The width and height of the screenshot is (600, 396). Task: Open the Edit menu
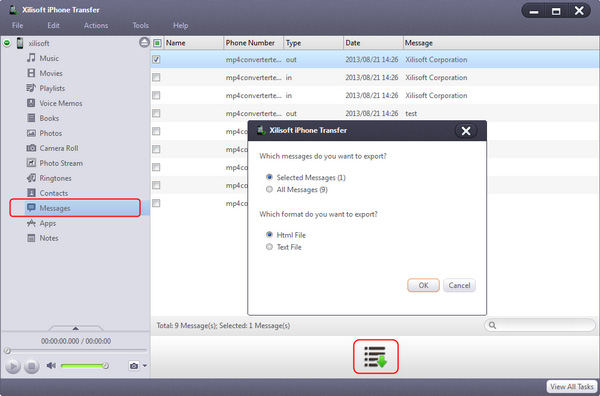point(53,25)
